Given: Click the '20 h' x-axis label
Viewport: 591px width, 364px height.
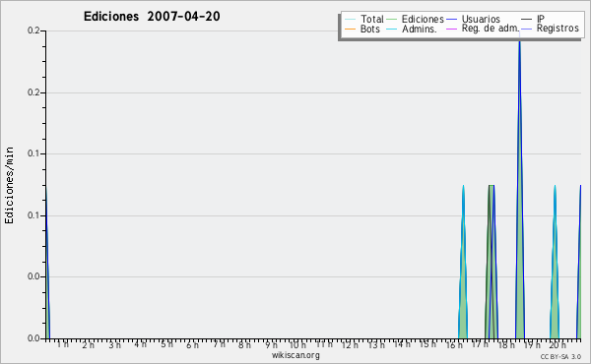Looking at the screenshot, I should (x=558, y=345).
